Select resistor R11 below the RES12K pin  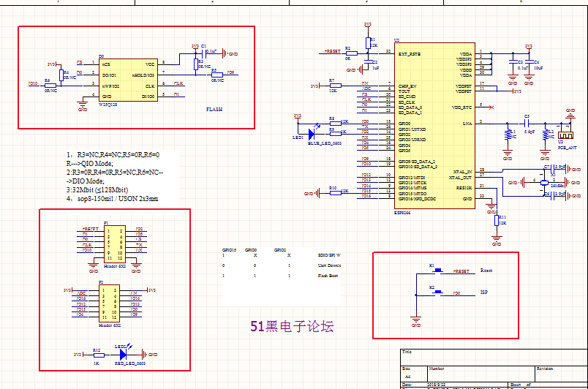click(497, 220)
